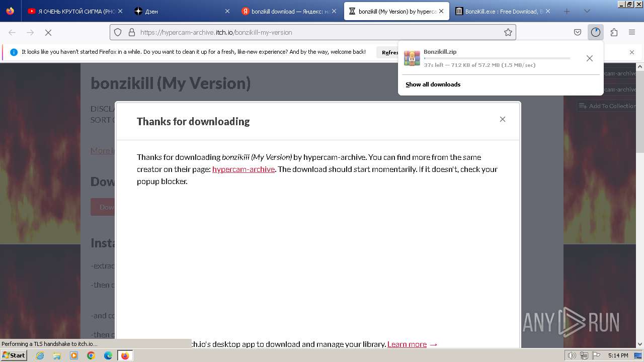Viewport: 644px width, 362px height.
Task: Click the 5:14 PM system clock
Action: click(618, 355)
